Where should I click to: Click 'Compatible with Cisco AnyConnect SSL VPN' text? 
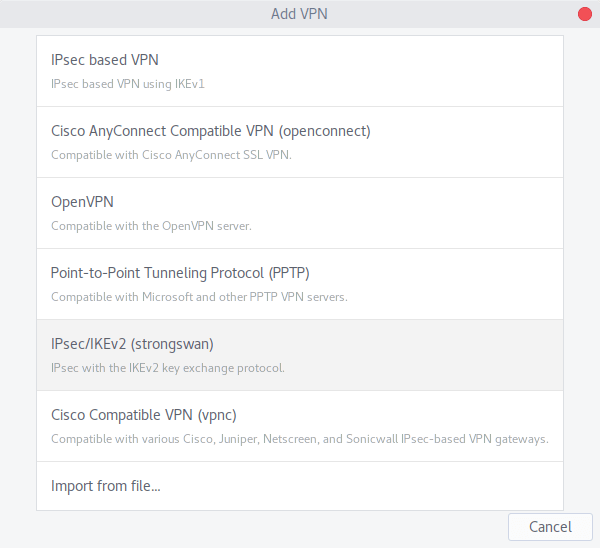point(171,155)
